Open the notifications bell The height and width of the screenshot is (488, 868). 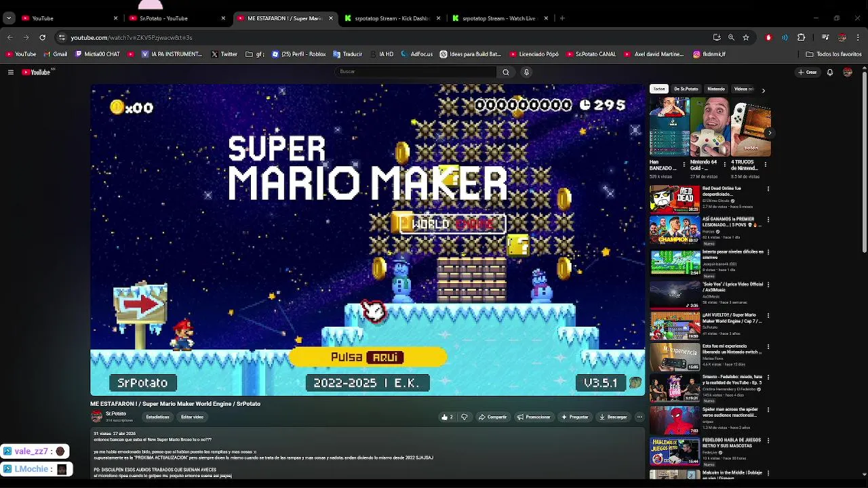830,72
